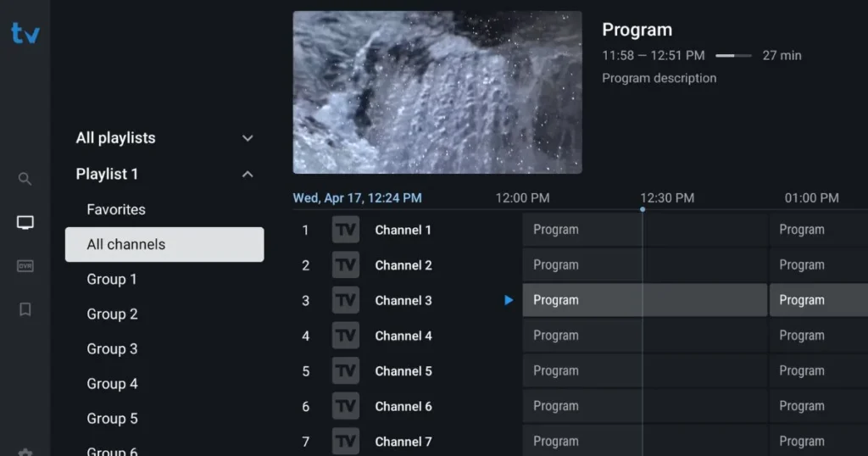Open Group 2 channel list

pyautogui.click(x=112, y=314)
